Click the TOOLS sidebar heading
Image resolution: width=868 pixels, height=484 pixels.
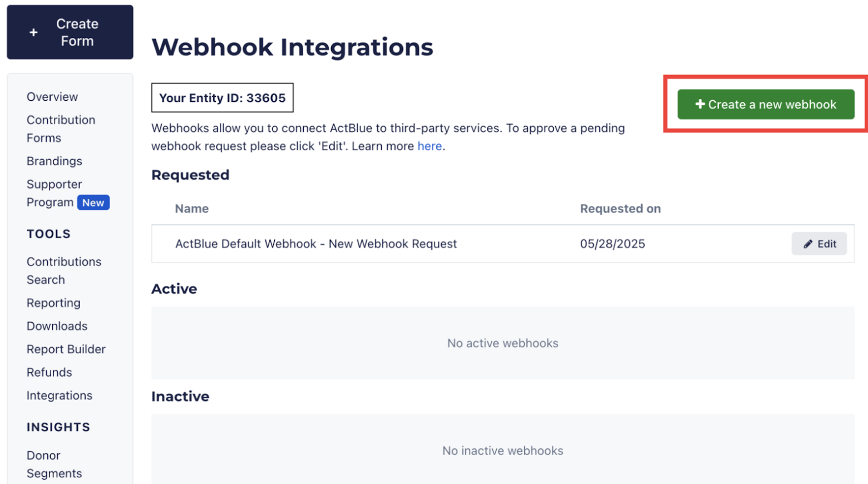pos(49,234)
